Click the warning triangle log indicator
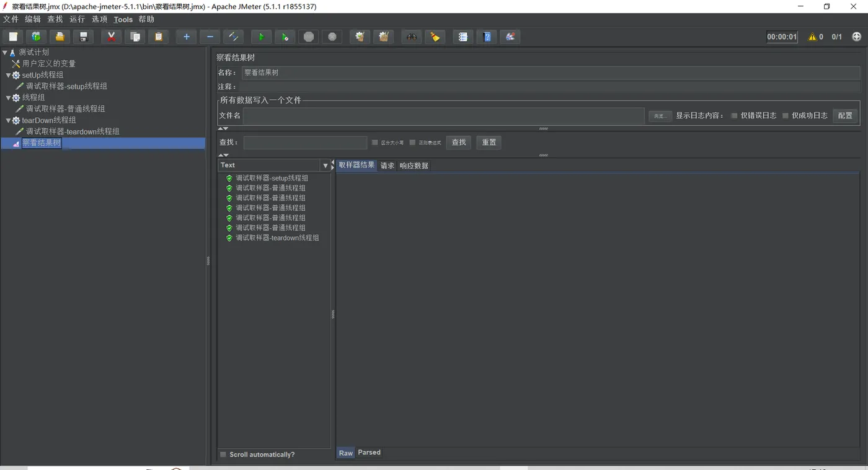 click(812, 37)
